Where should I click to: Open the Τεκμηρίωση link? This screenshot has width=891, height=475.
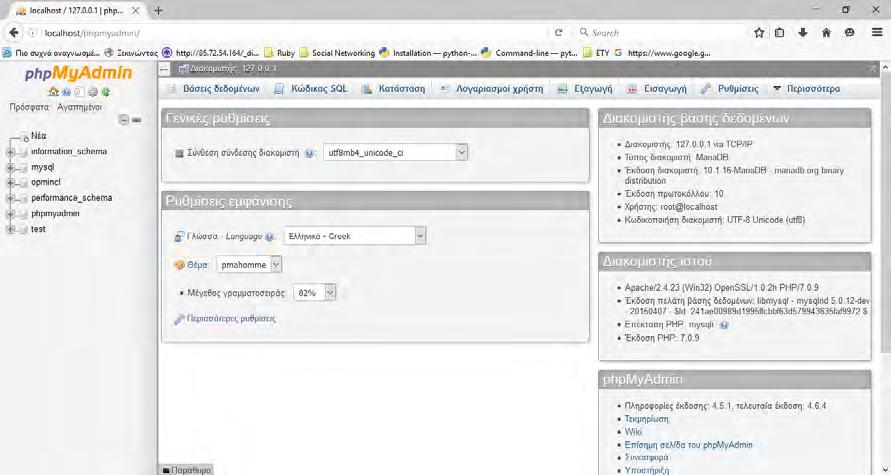[647, 419]
